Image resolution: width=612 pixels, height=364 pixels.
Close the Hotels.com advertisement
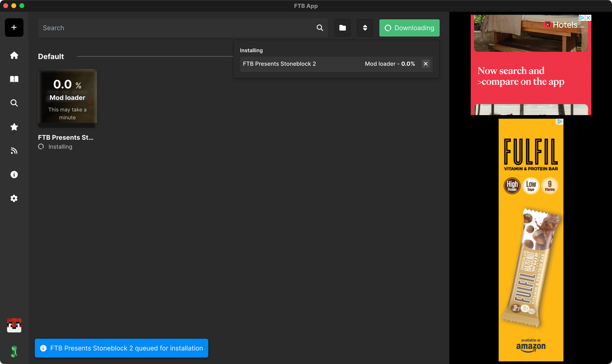point(588,18)
